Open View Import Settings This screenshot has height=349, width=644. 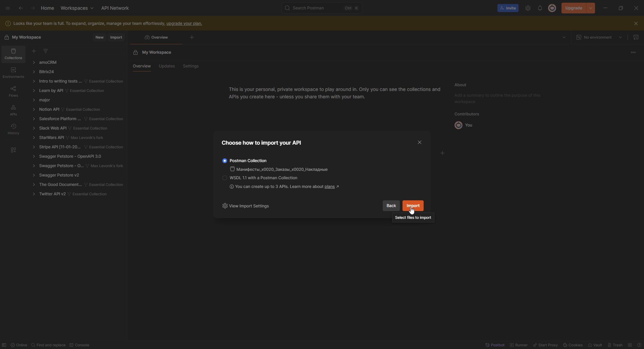pyautogui.click(x=246, y=206)
